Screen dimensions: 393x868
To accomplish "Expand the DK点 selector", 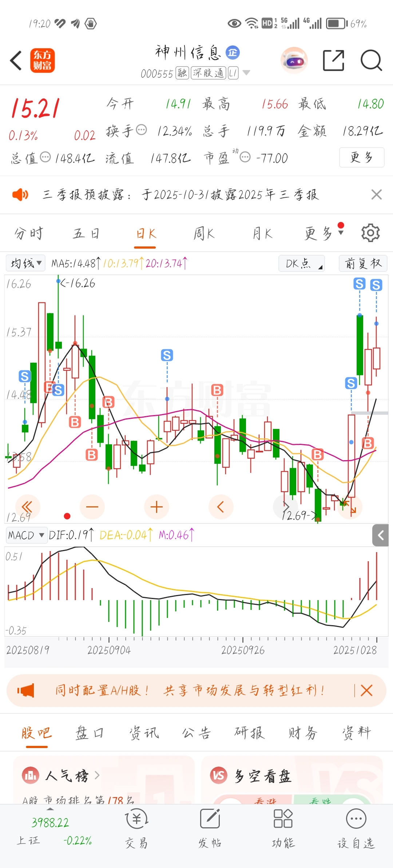I will click(x=302, y=263).
